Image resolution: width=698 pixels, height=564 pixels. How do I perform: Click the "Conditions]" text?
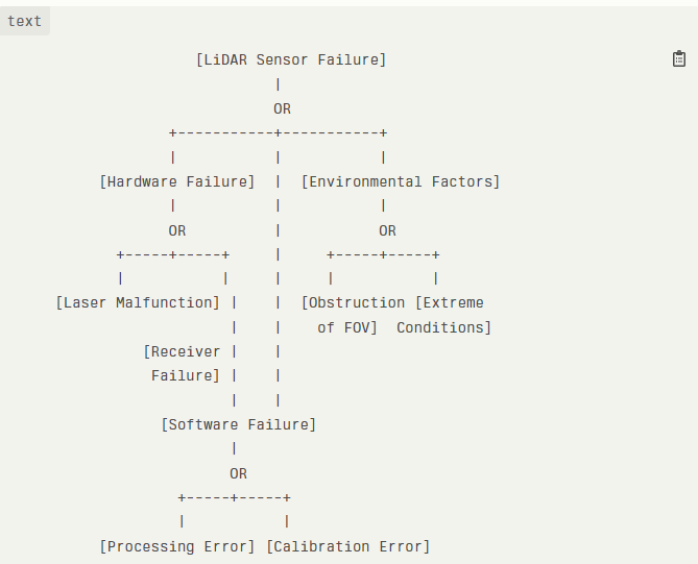coord(444,327)
